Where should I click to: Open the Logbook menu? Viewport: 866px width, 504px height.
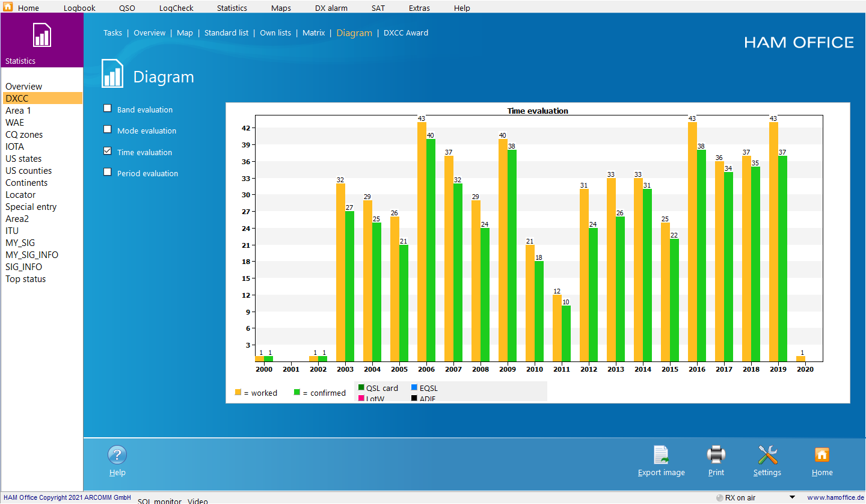click(x=79, y=8)
